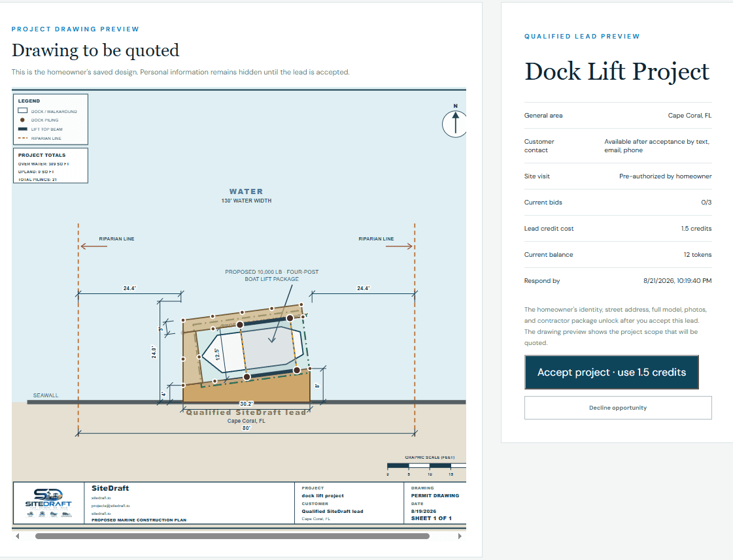This screenshot has width=733, height=560.
Task: Click the 'SEAWALL' label on the drawing
Action: point(46,395)
